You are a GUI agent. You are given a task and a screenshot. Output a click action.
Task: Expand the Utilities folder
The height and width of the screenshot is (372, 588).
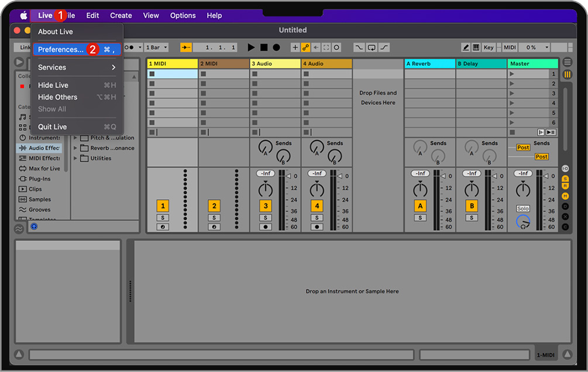click(x=75, y=158)
